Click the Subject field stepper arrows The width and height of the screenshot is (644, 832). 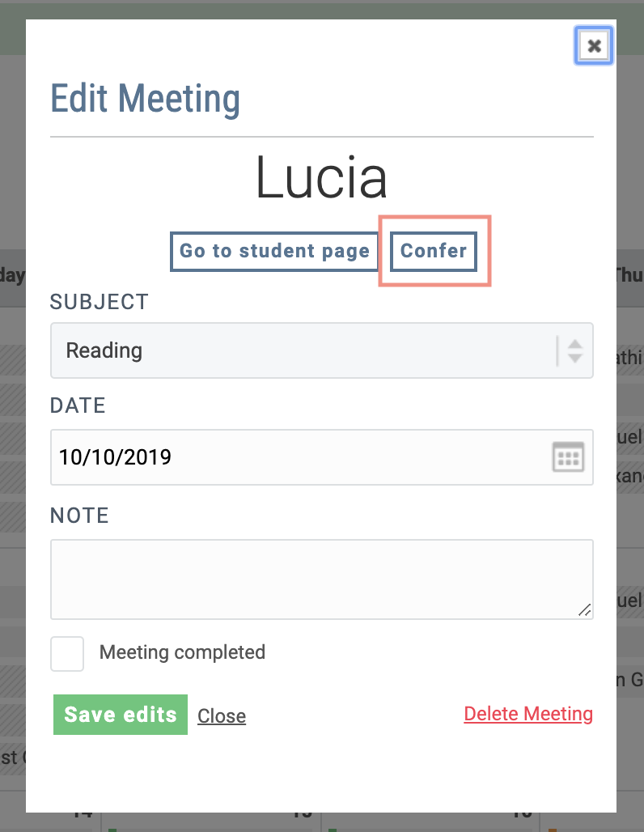(x=574, y=350)
